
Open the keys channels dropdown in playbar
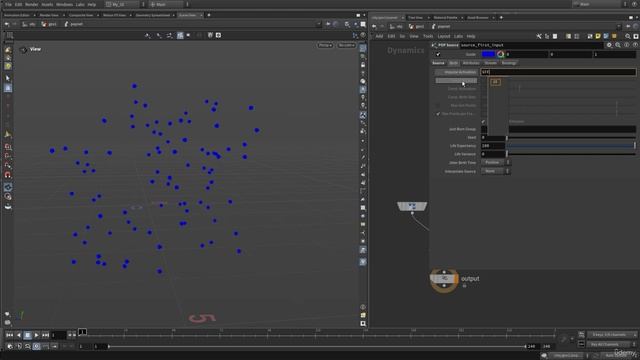(x=612, y=335)
